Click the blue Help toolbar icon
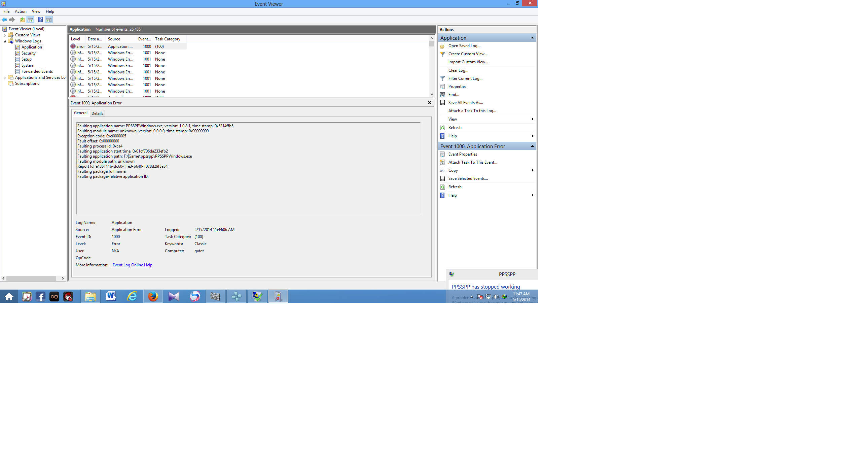This screenshot has height=462, width=868. pos(40,20)
